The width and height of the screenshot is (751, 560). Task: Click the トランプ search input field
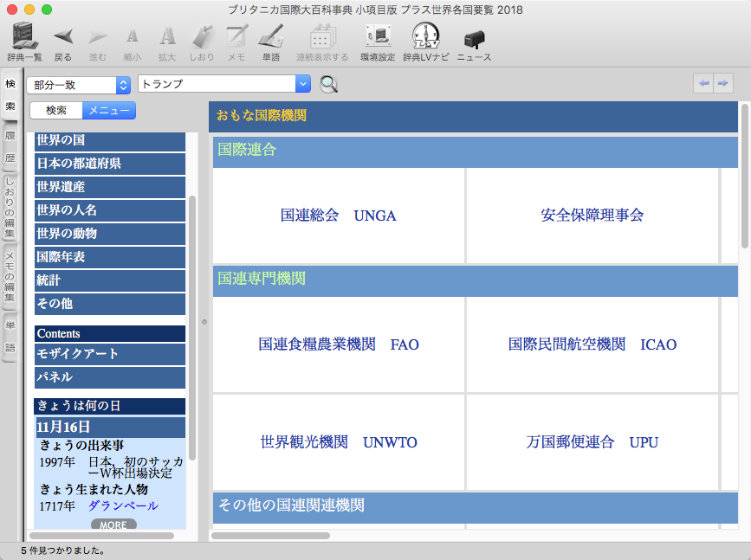tap(217, 84)
